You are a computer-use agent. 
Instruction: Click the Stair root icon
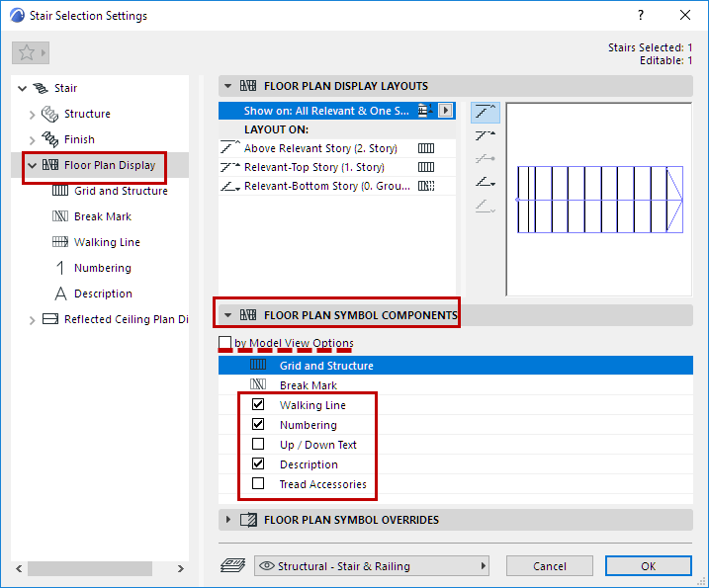pos(41,88)
